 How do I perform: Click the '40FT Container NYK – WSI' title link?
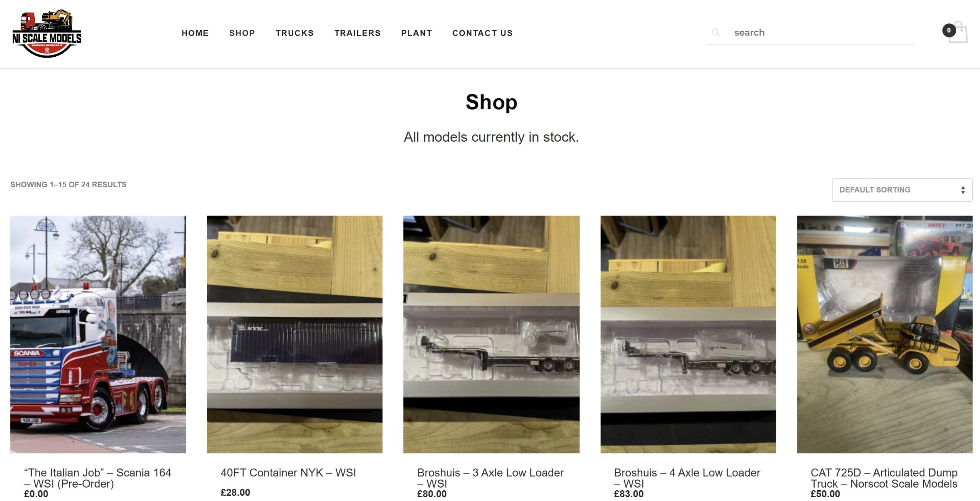(288, 473)
